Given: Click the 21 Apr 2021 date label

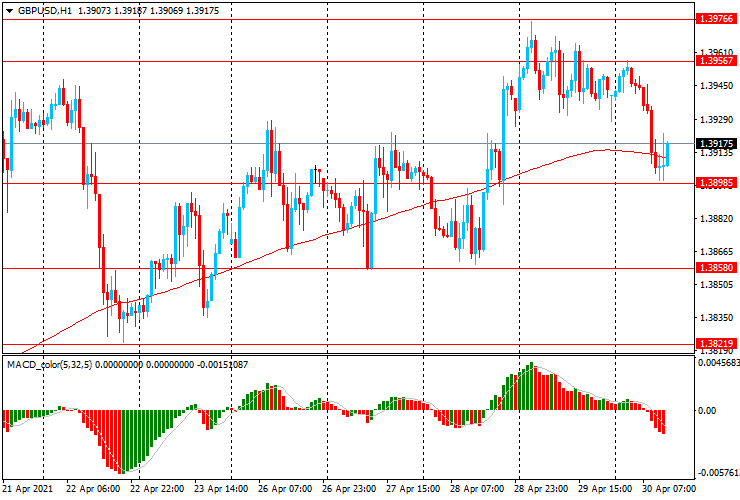Looking at the screenshot, I should coord(26,490).
